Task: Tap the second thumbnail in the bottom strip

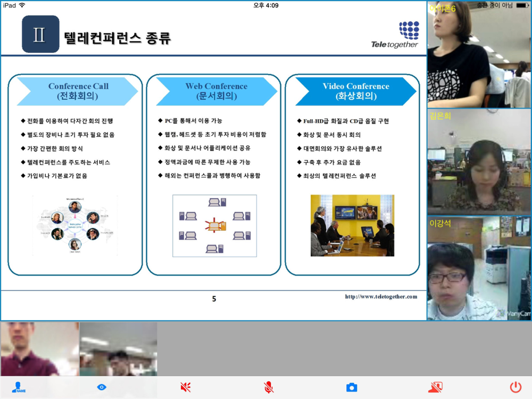Action: click(119, 349)
